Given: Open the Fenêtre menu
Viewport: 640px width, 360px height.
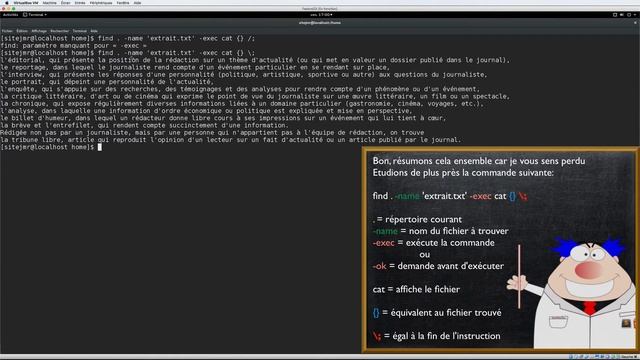Looking at the screenshot, I should click(123, 2).
